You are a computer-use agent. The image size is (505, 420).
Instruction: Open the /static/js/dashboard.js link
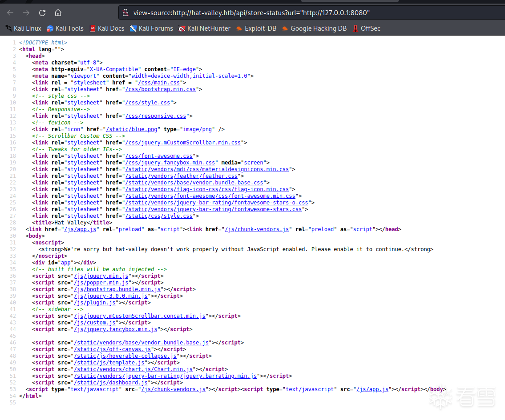[111, 383]
